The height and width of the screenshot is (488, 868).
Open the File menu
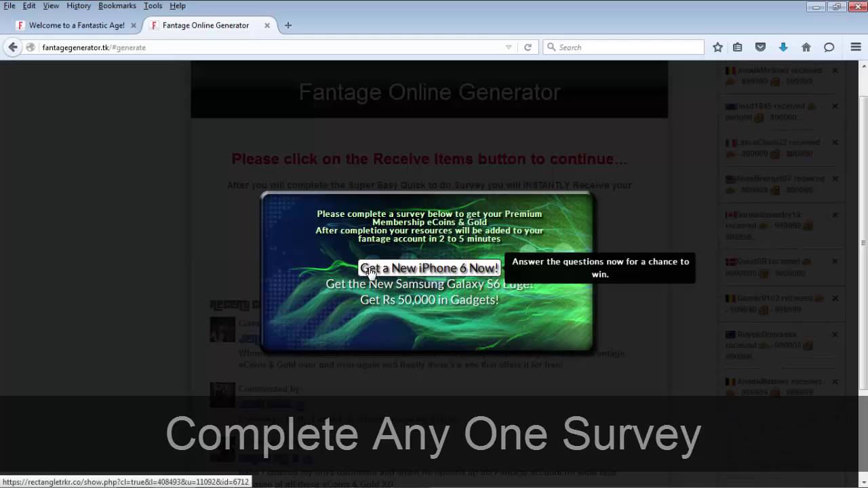(x=9, y=5)
